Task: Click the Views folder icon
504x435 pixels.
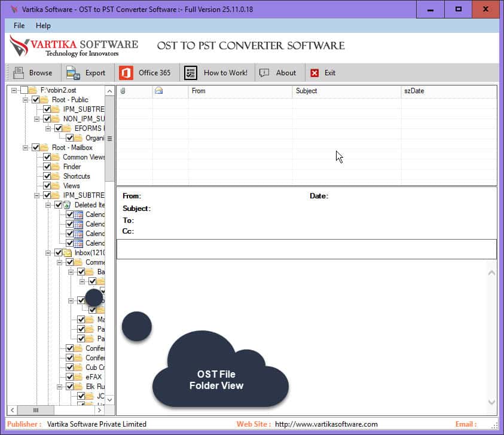Action: (56, 186)
